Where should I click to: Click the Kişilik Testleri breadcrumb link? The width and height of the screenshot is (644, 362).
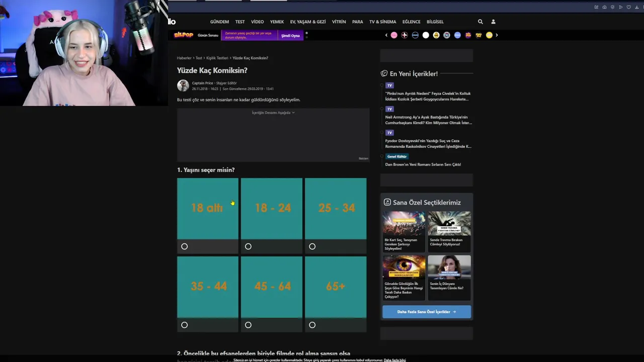click(217, 58)
